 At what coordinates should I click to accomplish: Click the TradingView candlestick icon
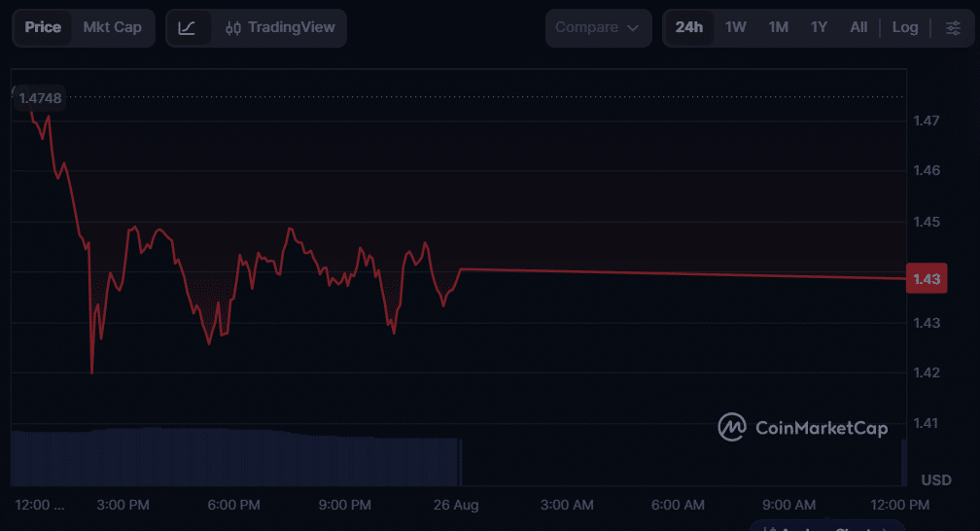[x=233, y=28]
